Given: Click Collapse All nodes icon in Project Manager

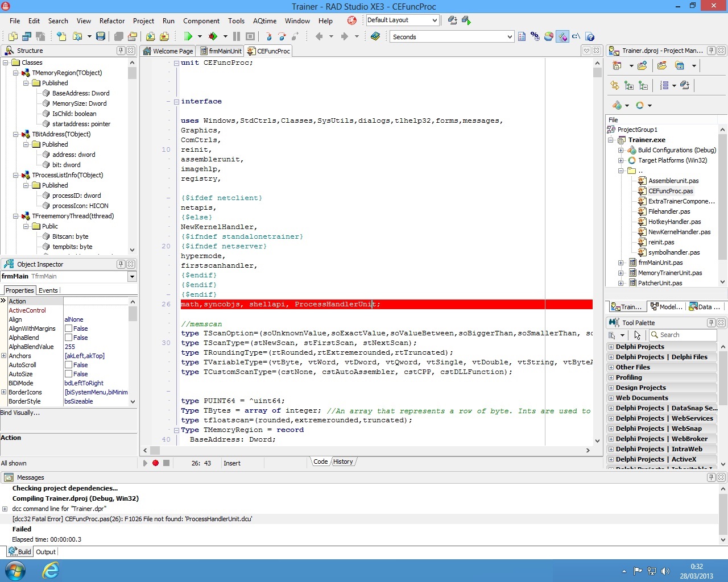Looking at the screenshot, I should [x=643, y=85].
